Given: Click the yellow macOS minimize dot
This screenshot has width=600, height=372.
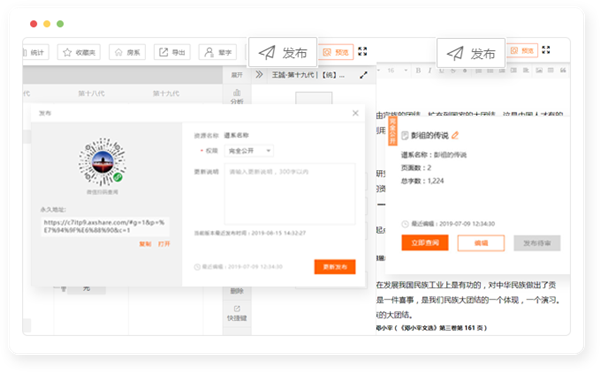Looking at the screenshot, I should [47, 24].
